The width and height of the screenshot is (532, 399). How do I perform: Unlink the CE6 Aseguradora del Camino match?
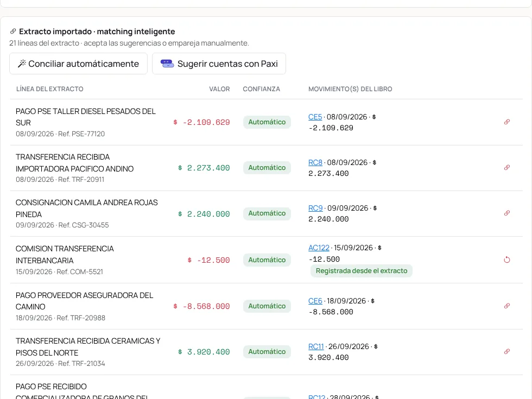coord(507,306)
